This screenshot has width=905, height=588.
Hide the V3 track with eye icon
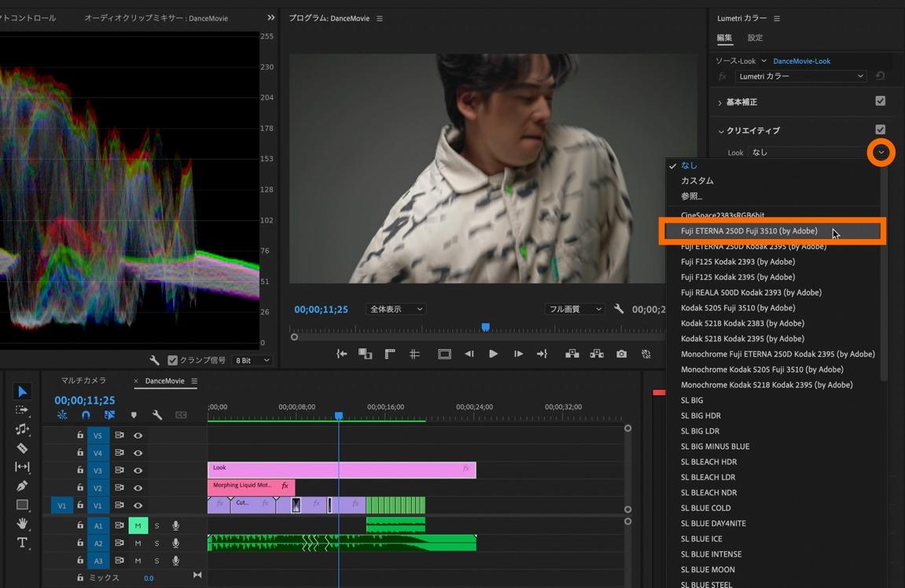pyautogui.click(x=138, y=470)
